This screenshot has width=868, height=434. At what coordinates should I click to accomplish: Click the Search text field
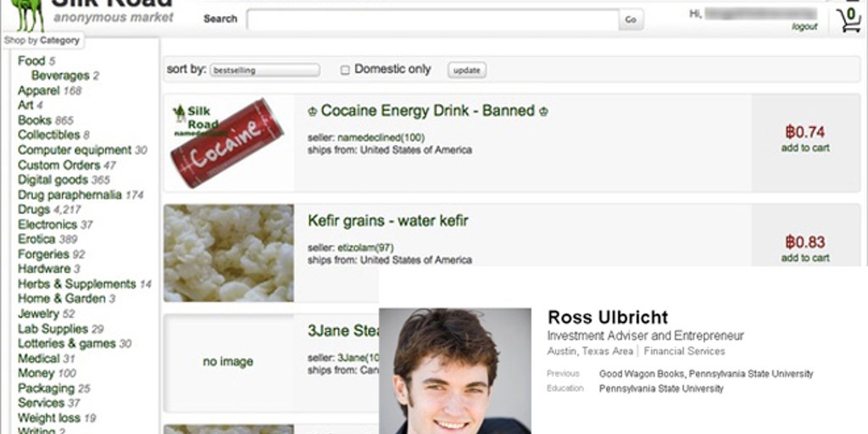(x=432, y=19)
